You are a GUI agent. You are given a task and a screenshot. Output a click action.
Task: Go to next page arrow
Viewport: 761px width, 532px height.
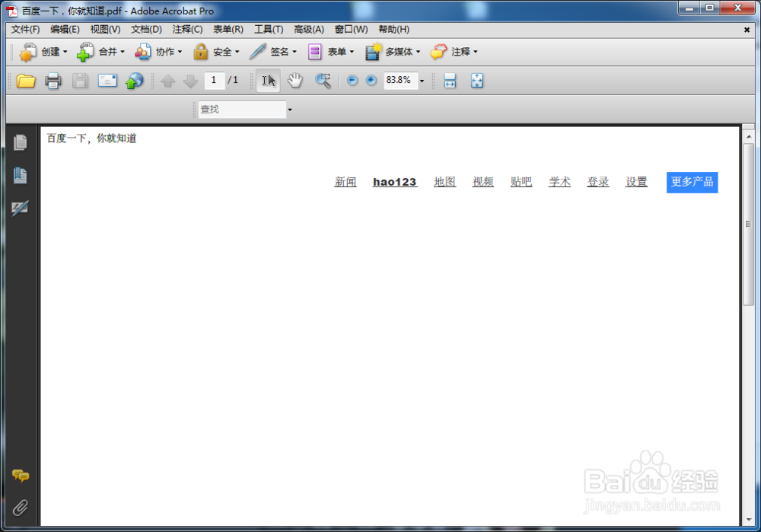click(190, 81)
